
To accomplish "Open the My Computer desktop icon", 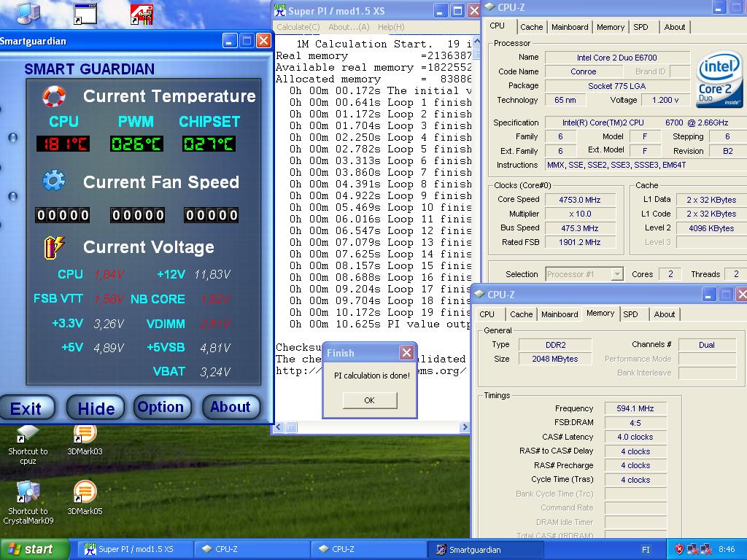I will 28,13.
